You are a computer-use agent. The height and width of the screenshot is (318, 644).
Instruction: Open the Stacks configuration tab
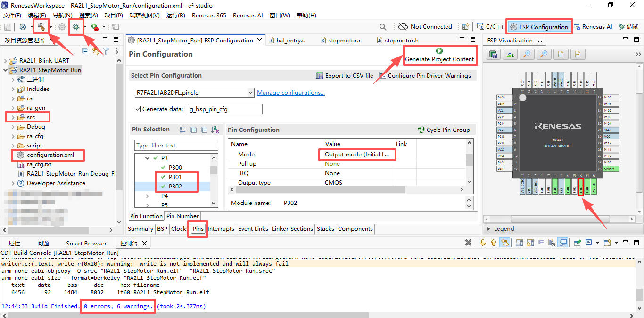pos(325,229)
